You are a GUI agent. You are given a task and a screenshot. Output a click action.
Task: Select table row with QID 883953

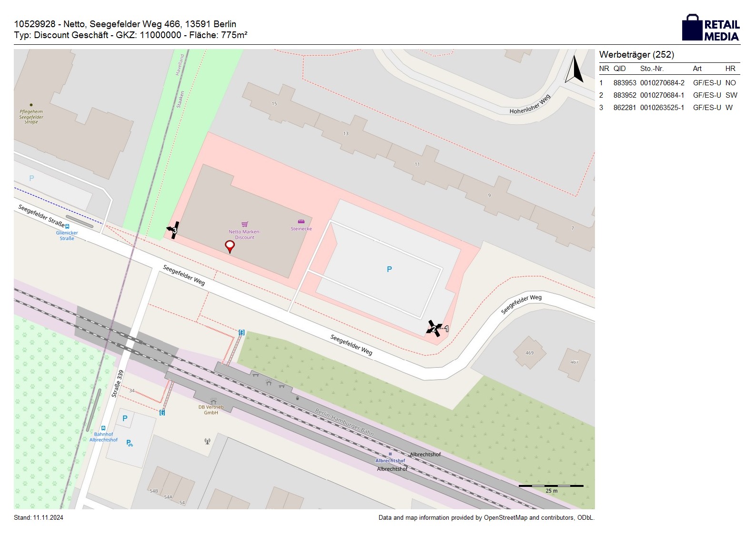pos(669,83)
